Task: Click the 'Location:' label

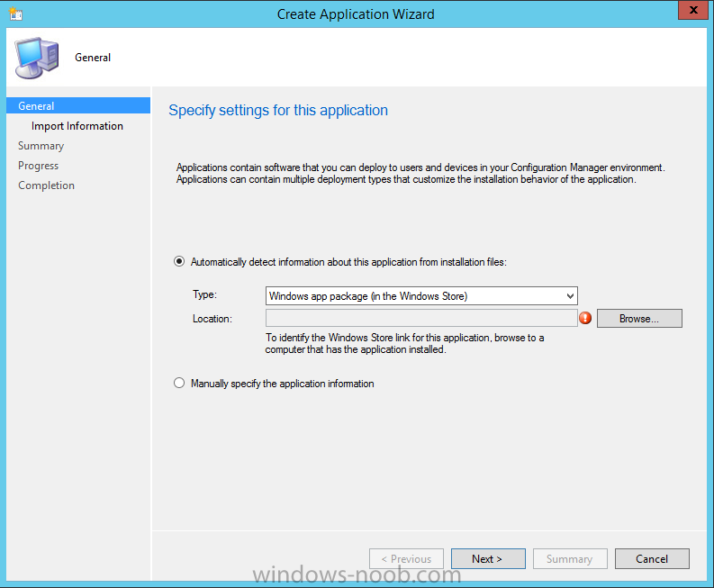Action: (x=212, y=319)
